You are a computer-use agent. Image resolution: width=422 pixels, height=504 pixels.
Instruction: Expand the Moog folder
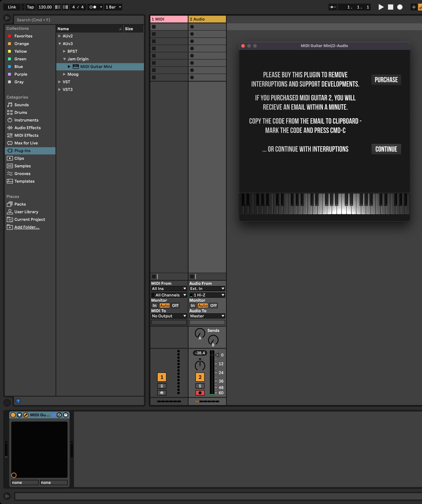coord(64,74)
